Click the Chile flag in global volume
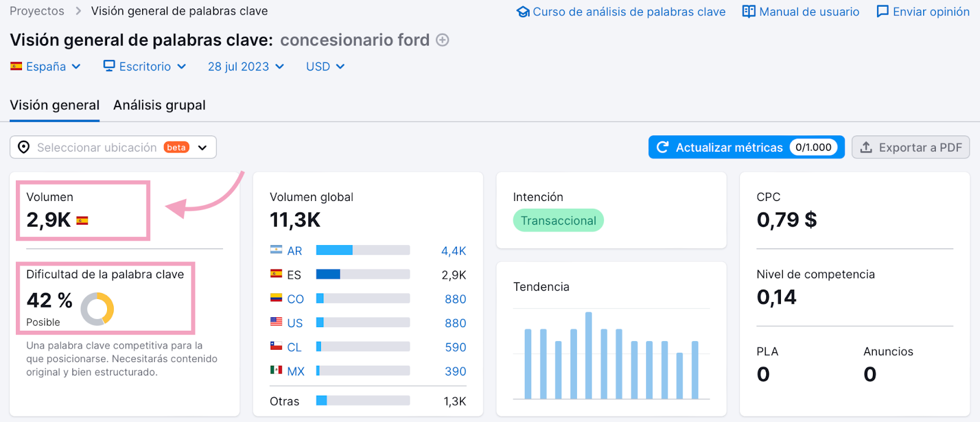Viewport: 980px width, 422px height. 276,346
